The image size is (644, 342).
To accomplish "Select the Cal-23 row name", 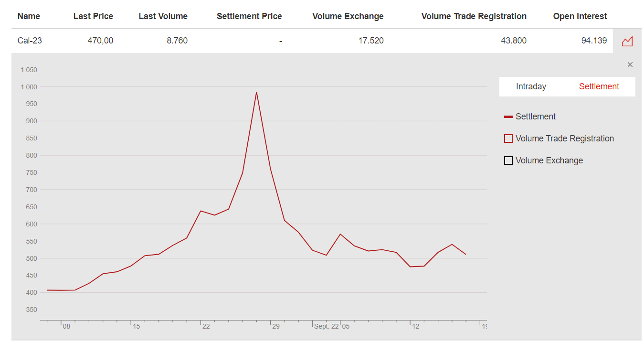I will click(x=30, y=41).
